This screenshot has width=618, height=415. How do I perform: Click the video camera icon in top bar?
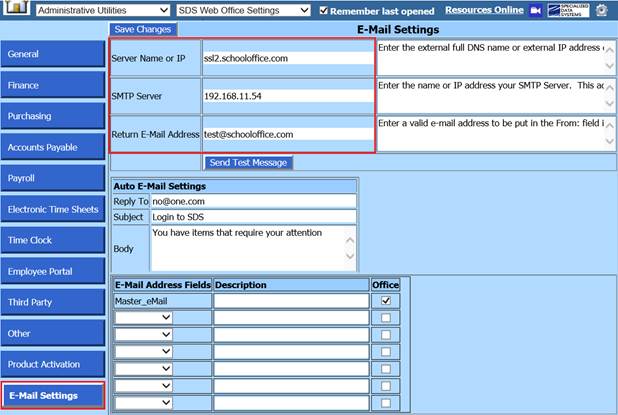click(536, 10)
